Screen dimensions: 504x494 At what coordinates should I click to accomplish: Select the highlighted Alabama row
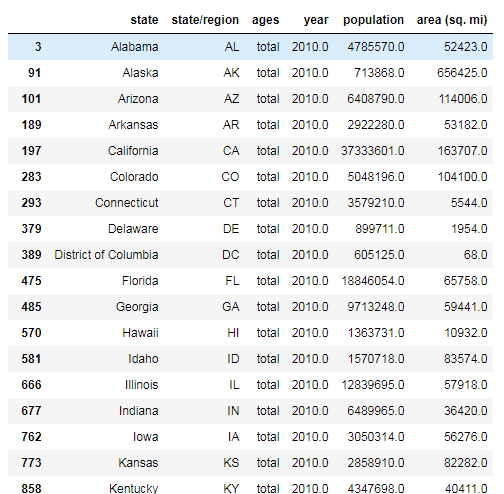tap(250, 47)
